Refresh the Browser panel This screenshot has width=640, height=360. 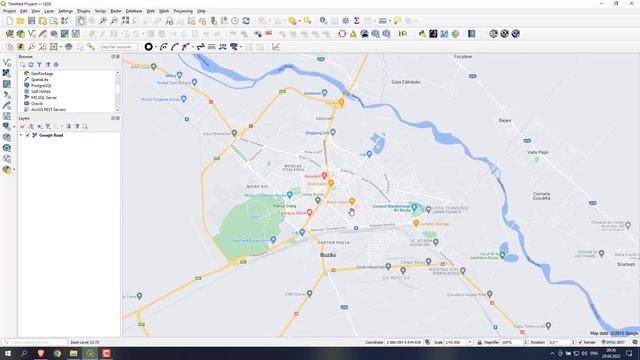(x=31, y=65)
